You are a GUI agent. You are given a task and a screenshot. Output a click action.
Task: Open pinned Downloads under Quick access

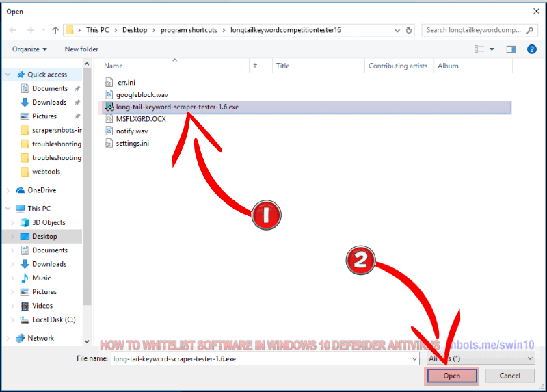click(49, 103)
